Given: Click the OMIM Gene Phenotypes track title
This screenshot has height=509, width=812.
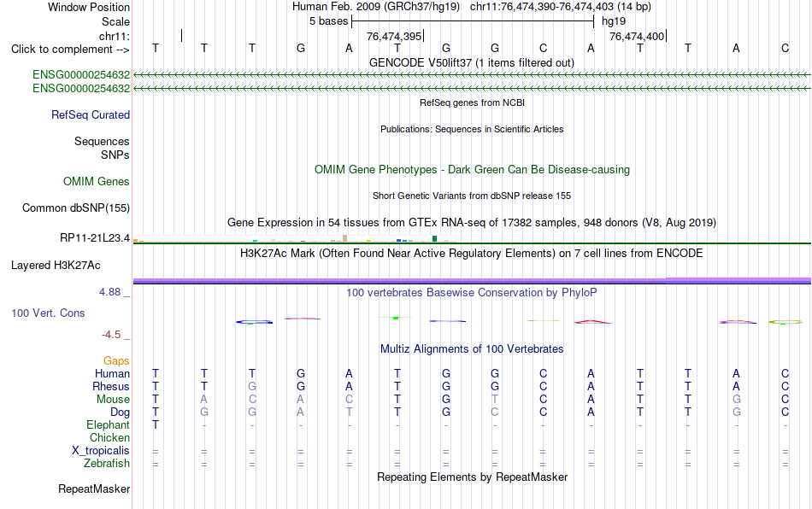Looking at the screenshot, I should [x=472, y=170].
